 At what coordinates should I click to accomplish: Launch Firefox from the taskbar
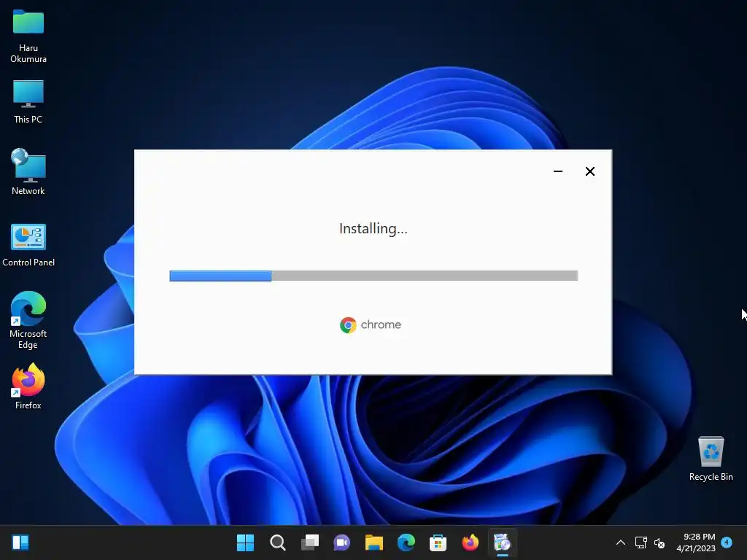(x=471, y=542)
